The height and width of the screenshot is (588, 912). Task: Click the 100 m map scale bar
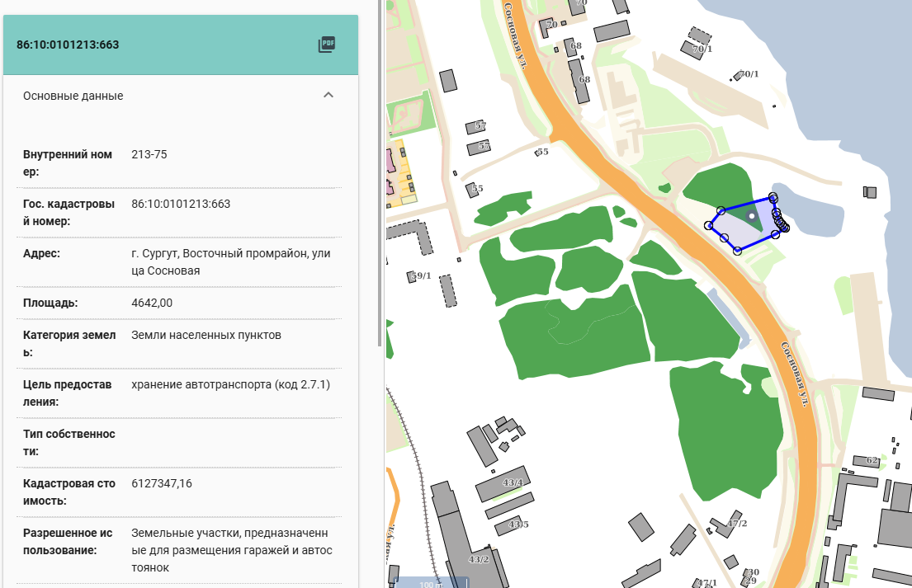(x=429, y=583)
